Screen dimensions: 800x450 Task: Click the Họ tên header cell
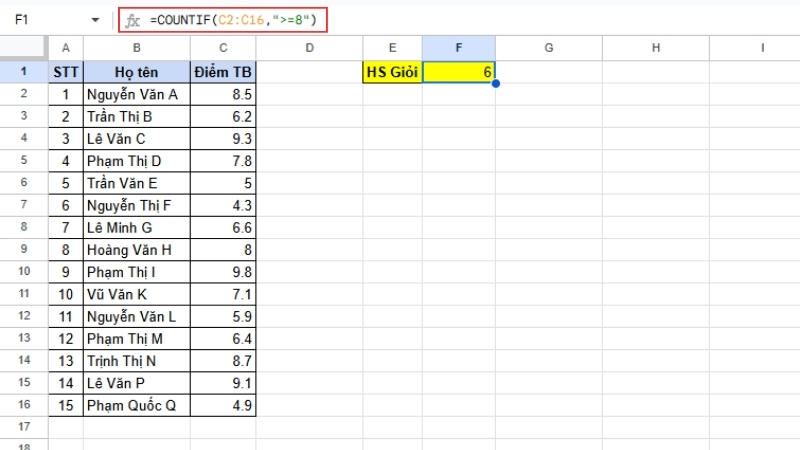[x=136, y=72]
